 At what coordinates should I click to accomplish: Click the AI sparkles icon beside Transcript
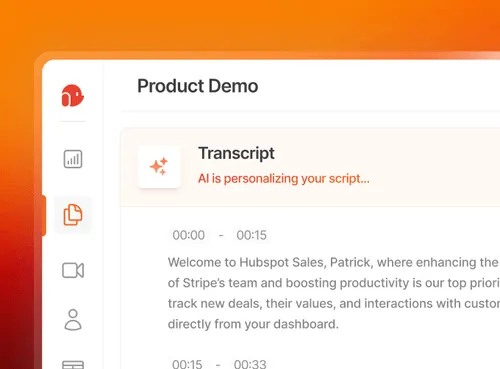[x=159, y=167]
